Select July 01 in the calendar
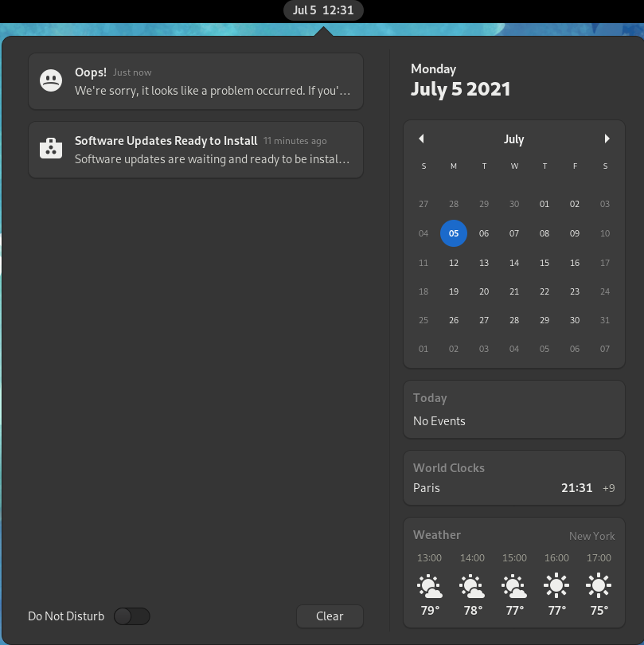 [544, 204]
